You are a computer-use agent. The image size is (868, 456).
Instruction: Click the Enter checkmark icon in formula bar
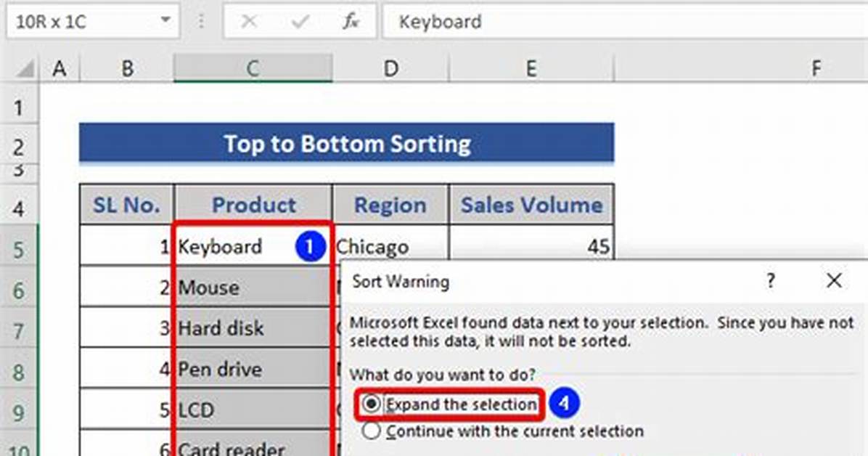coord(300,22)
